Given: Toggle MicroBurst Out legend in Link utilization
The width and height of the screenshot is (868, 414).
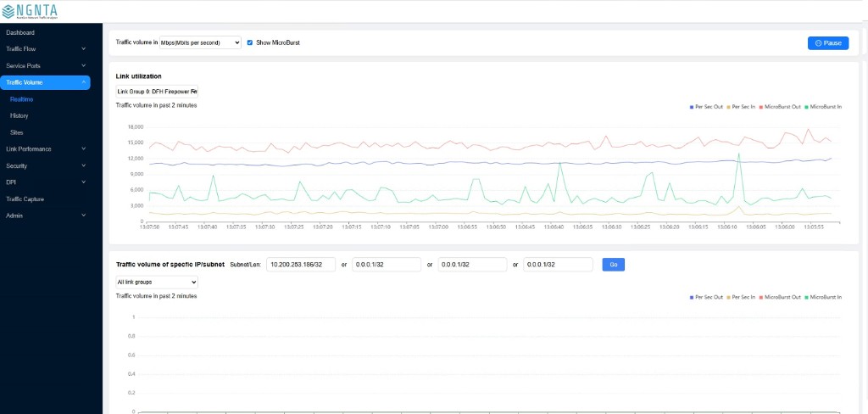Looking at the screenshot, I should pos(780,106).
